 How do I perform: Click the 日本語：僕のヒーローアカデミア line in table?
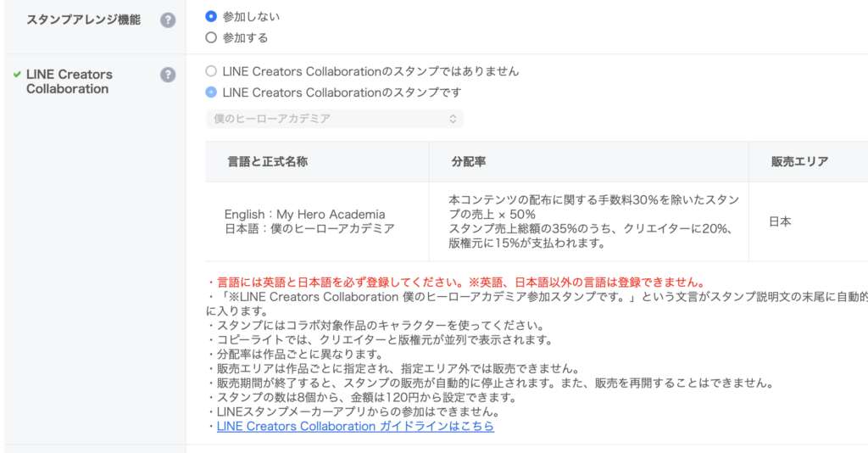coord(309,229)
